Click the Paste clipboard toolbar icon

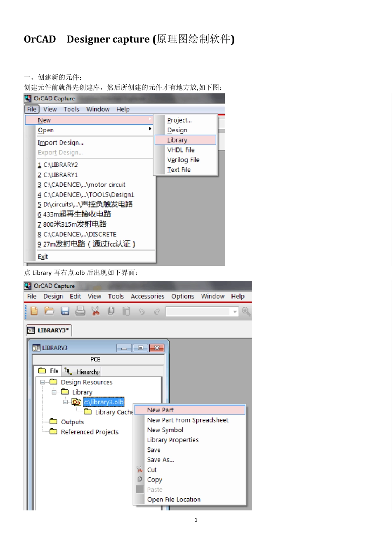click(127, 311)
